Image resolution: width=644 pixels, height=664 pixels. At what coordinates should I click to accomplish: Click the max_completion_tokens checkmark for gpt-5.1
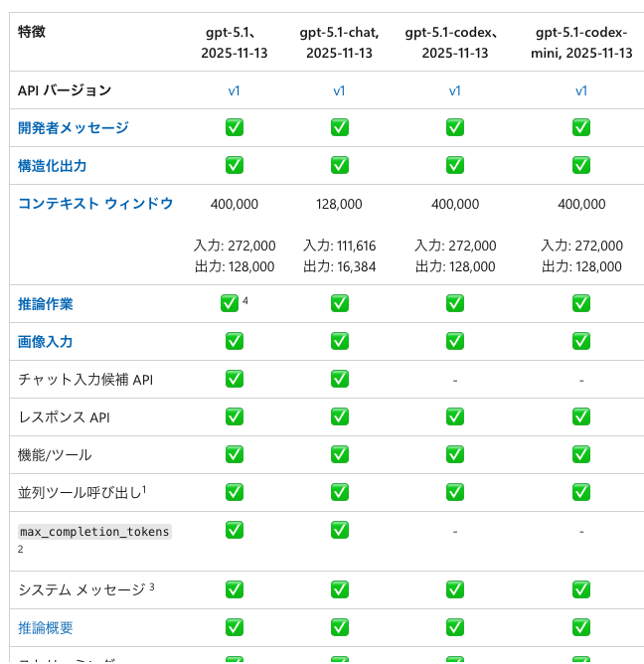(235, 530)
